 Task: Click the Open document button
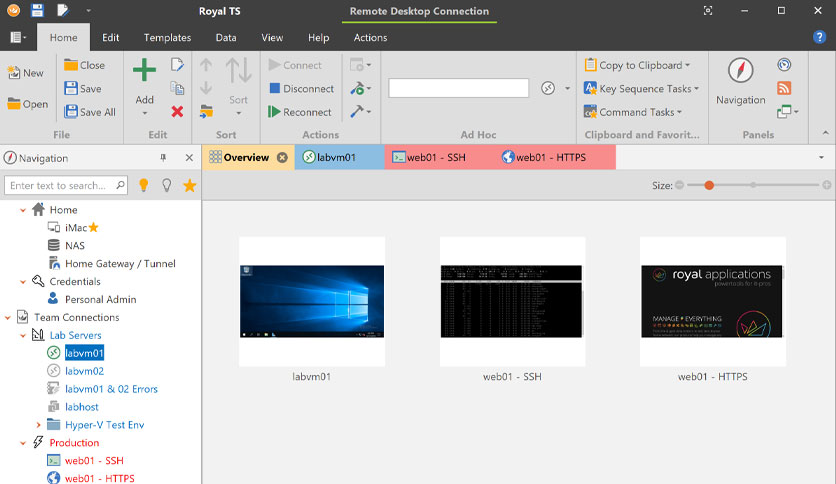27,104
